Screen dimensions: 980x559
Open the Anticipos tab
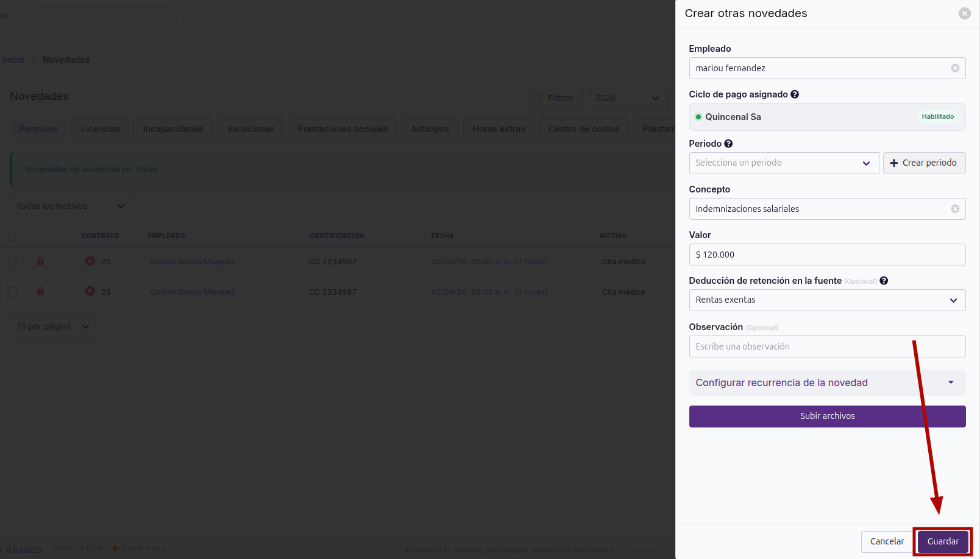tap(430, 129)
